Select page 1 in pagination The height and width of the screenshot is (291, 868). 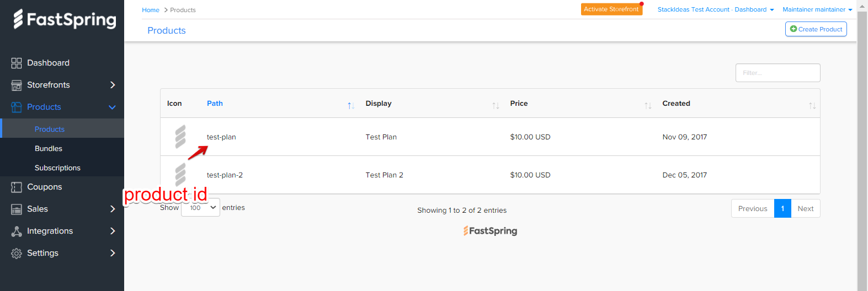pyautogui.click(x=782, y=208)
